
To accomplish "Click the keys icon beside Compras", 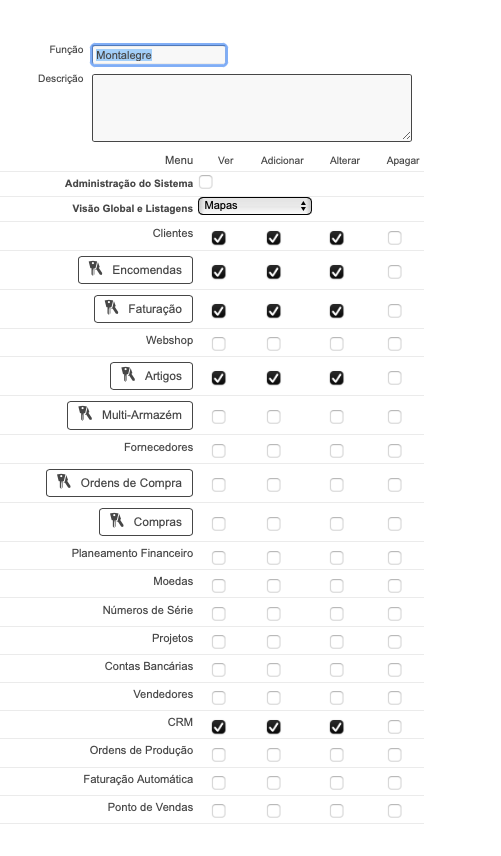I will click(117, 520).
